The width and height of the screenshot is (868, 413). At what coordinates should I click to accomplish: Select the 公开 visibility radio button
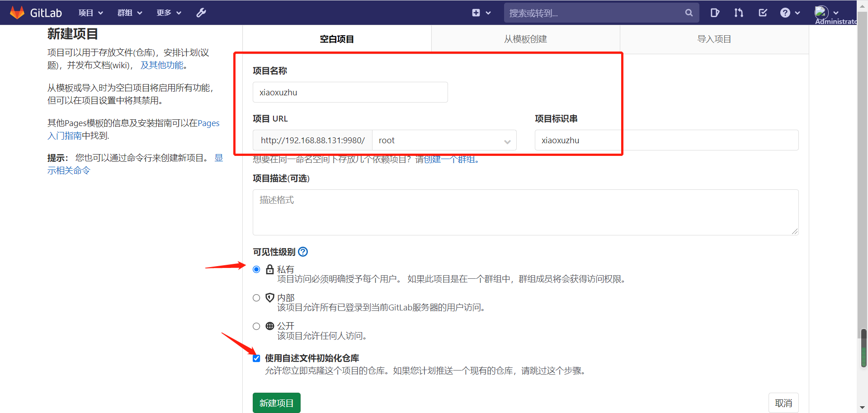[256, 326]
